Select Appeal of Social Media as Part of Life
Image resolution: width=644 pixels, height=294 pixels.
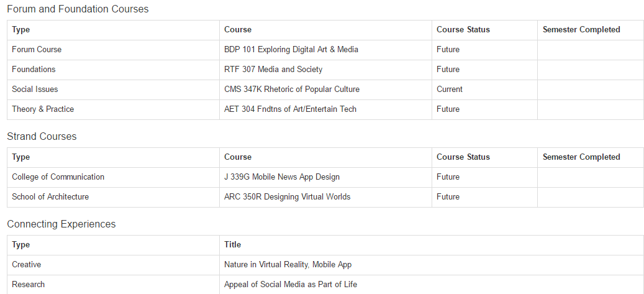pyautogui.click(x=290, y=285)
